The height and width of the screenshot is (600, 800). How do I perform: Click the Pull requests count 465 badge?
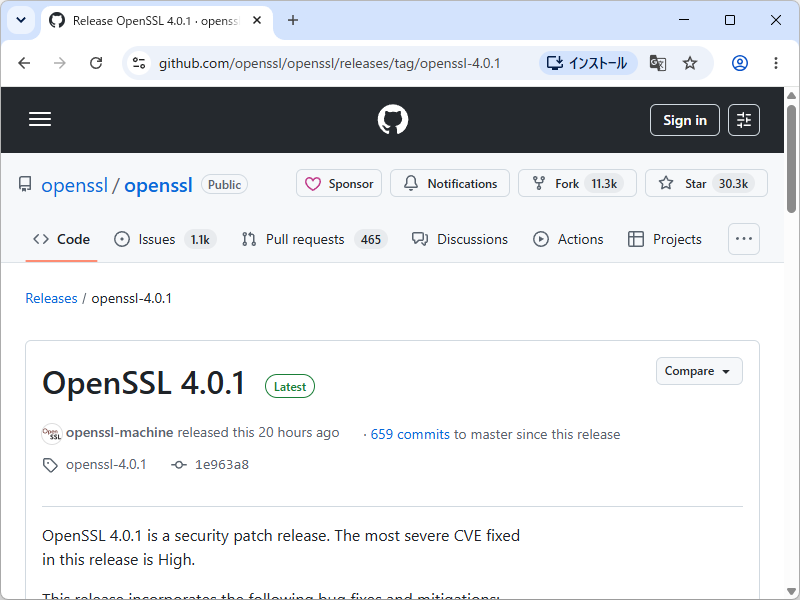pos(371,240)
